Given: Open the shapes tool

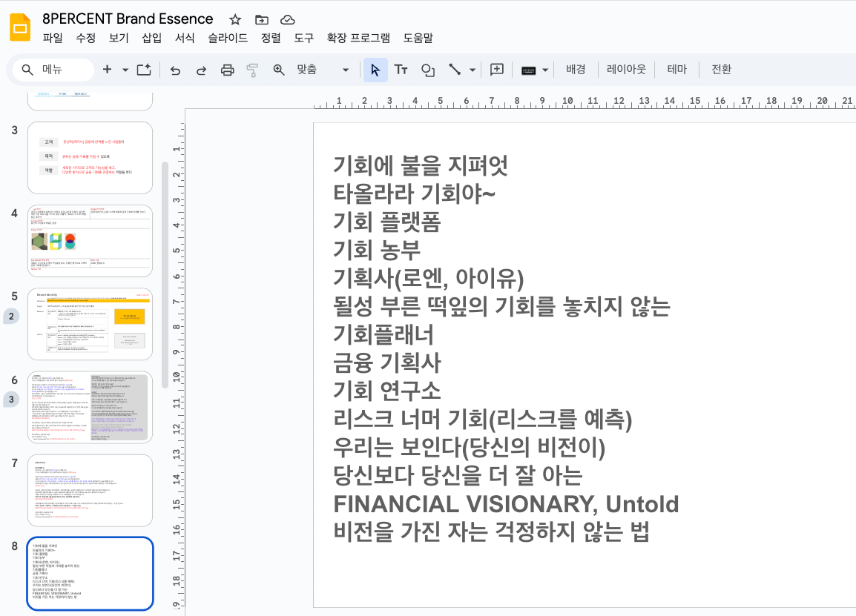Looking at the screenshot, I should (x=428, y=70).
